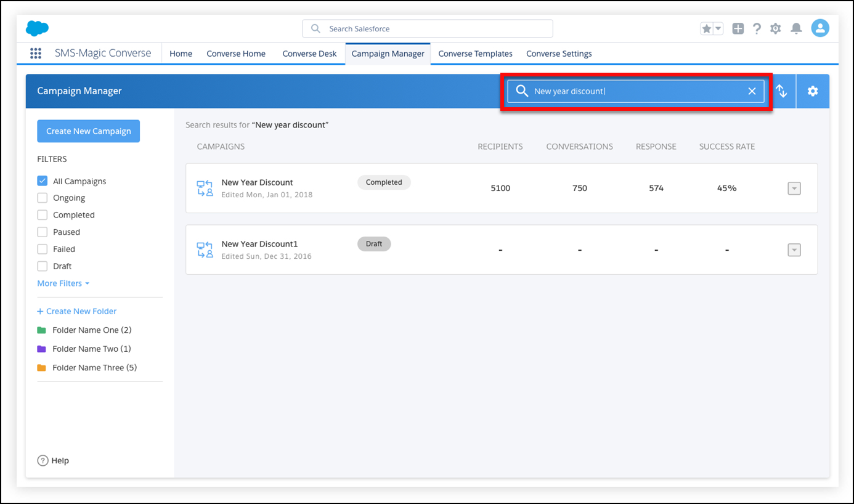Image resolution: width=854 pixels, height=504 pixels.
Task: Open Folder Name One (2)
Action: (x=92, y=330)
